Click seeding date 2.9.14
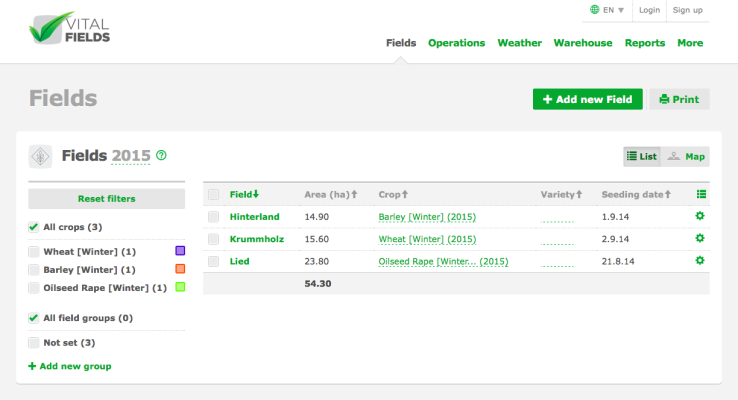 [x=615, y=239]
